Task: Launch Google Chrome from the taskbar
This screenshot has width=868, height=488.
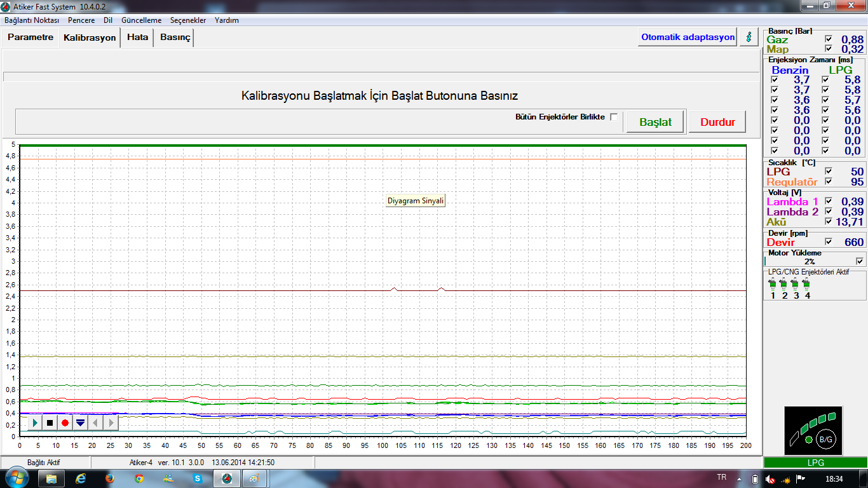Action: click(x=139, y=478)
